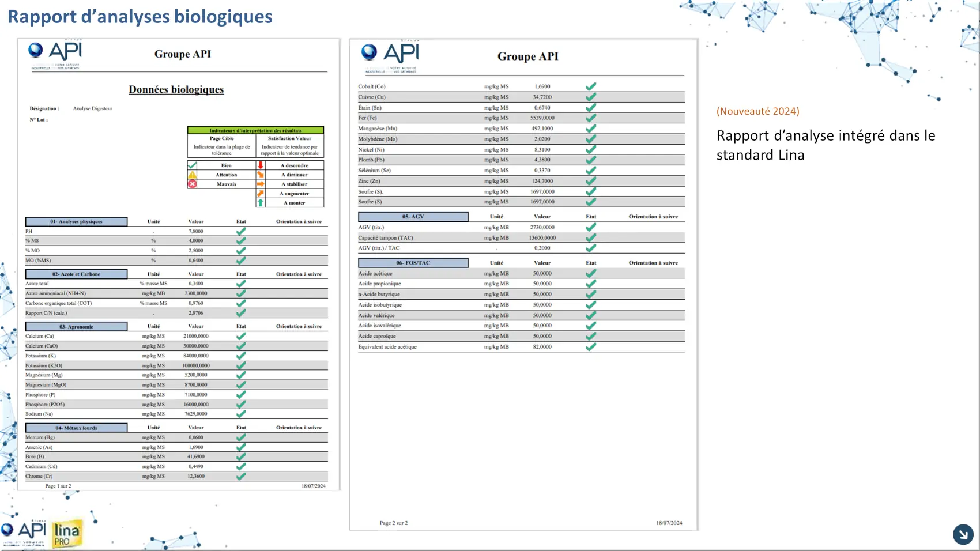
Task: Click the green up arrow next to A monter
Action: pyautogui.click(x=261, y=203)
